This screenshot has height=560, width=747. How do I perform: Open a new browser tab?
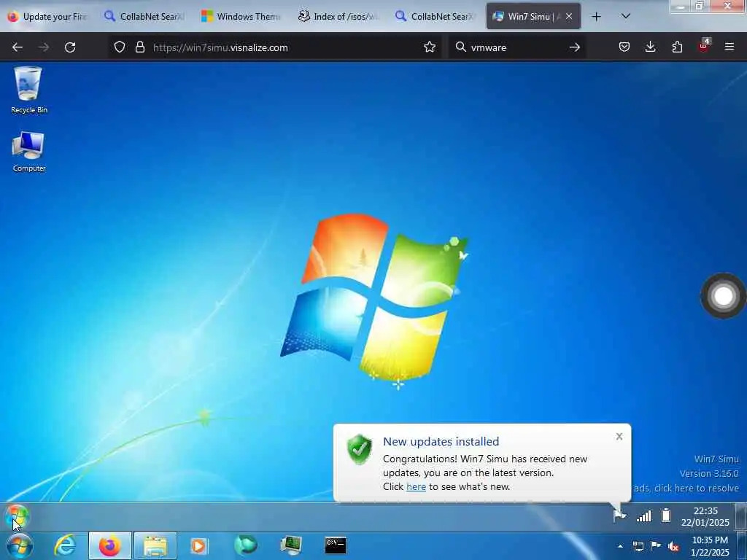596,17
